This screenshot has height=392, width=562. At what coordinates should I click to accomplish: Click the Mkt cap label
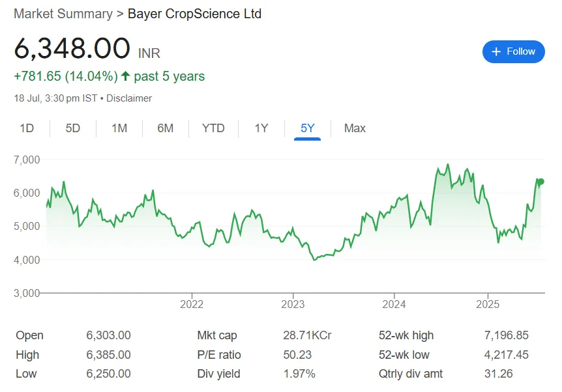(x=217, y=335)
